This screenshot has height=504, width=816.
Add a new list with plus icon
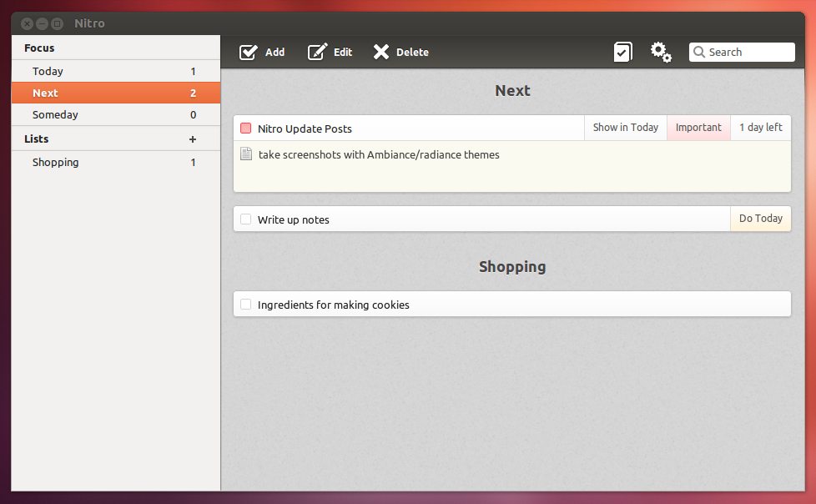(x=193, y=139)
